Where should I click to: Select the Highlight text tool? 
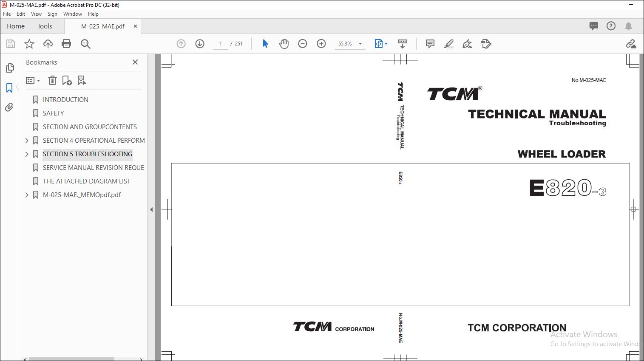point(449,44)
